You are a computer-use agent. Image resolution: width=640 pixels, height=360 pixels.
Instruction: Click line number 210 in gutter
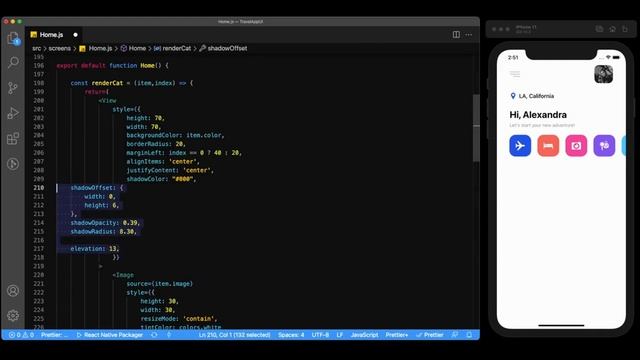39,188
